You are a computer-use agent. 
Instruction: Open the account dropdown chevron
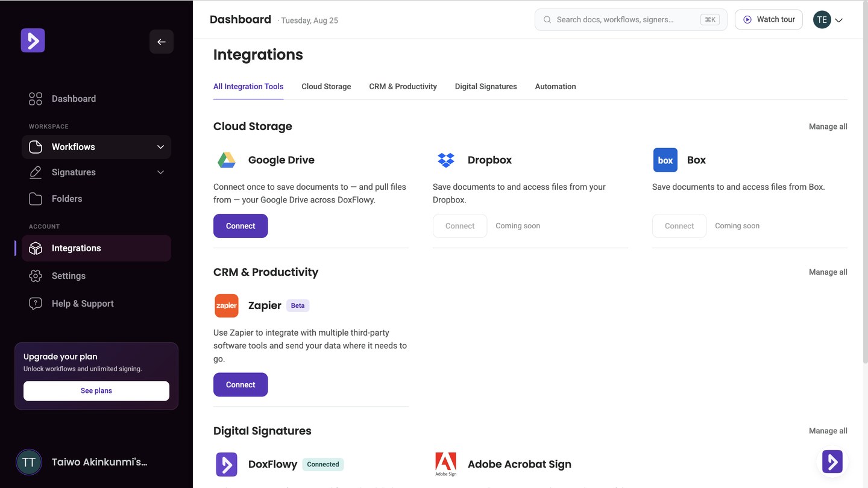click(838, 20)
